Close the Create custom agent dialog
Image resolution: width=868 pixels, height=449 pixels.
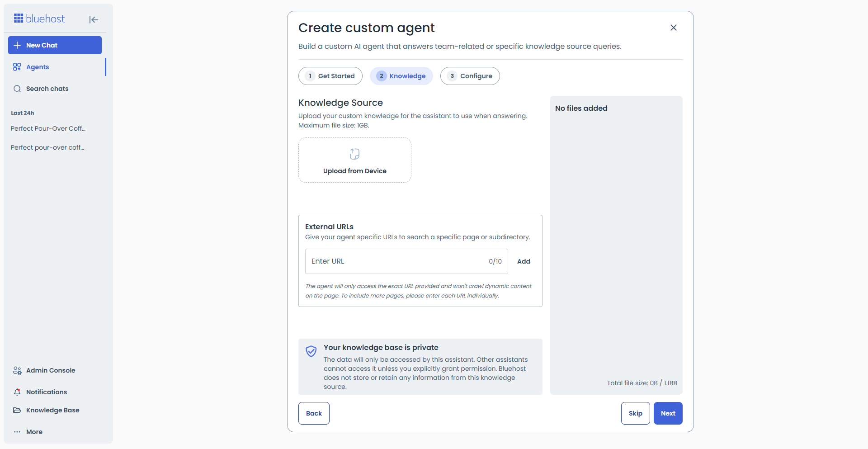click(674, 28)
